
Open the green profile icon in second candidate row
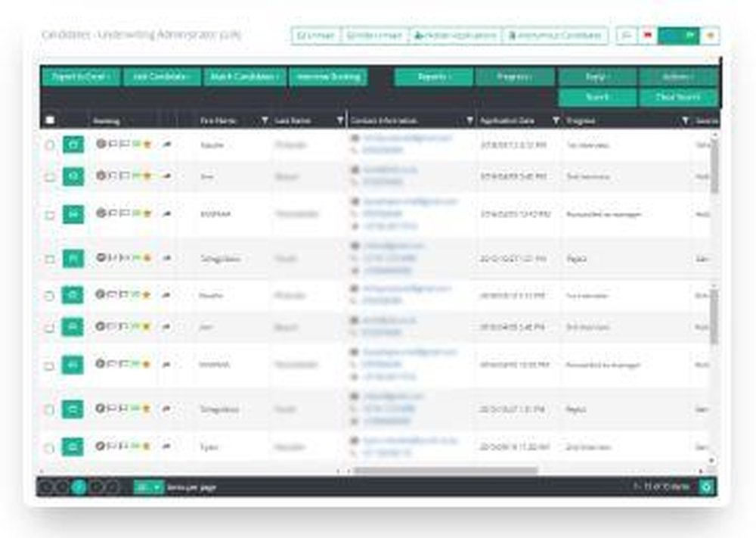(73, 176)
